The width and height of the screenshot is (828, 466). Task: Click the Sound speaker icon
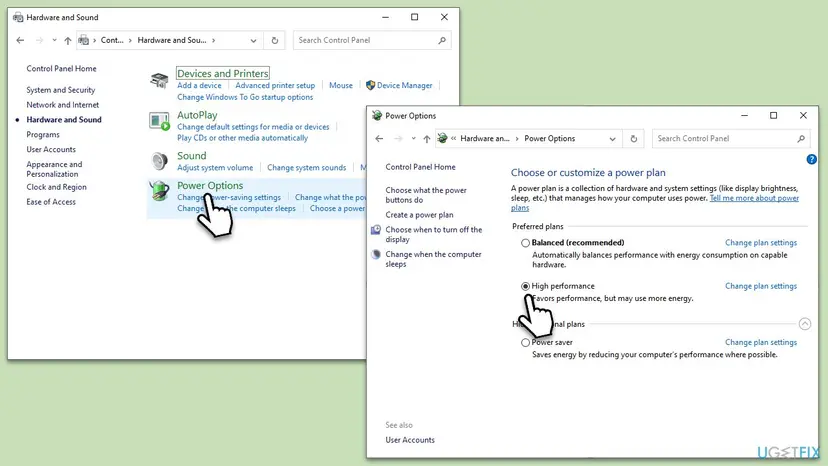(x=159, y=161)
